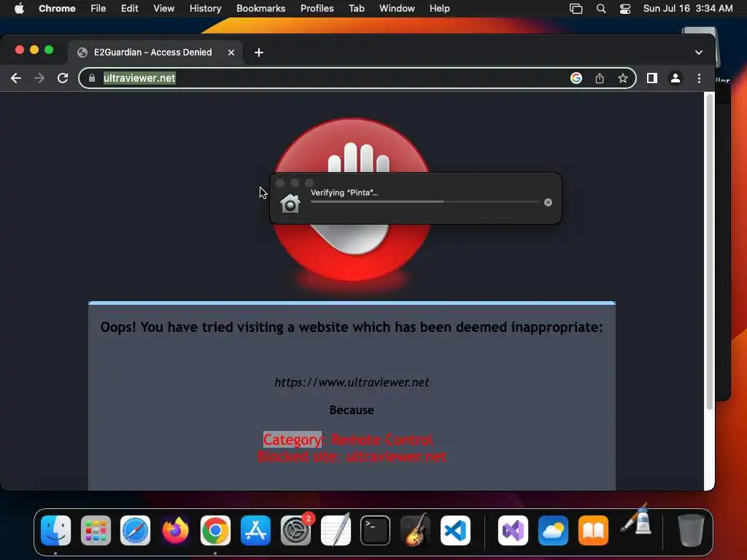Image resolution: width=747 pixels, height=560 pixels.
Task: Click the 'Oops! You have tried visiting' heading
Action: pyautogui.click(x=352, y=327)
